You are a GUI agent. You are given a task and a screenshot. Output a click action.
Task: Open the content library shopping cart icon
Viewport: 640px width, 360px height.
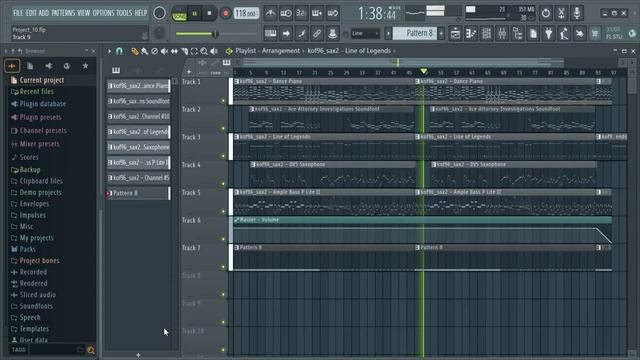[595, 33]
